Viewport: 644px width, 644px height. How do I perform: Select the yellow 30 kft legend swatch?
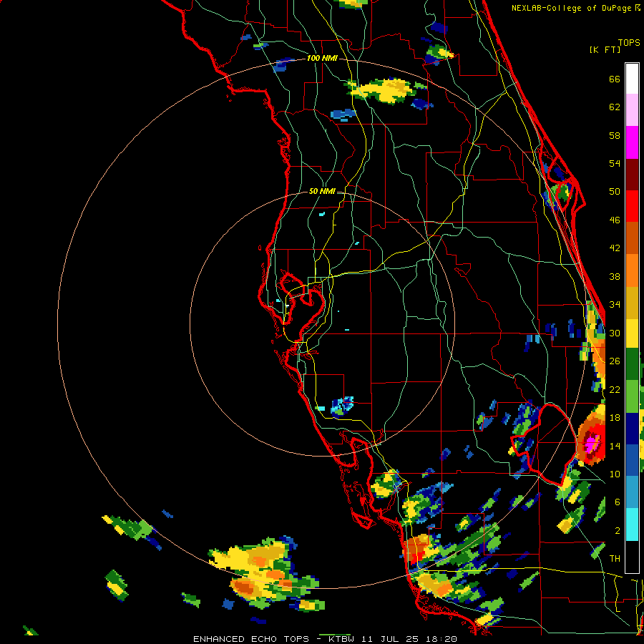(632, 333)
